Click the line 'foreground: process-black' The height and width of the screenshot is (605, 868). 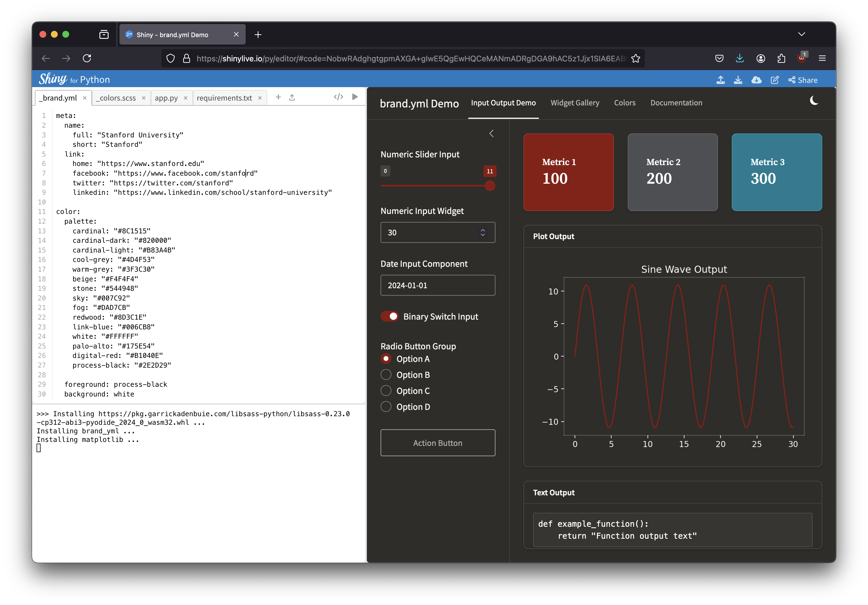[116, 384]
